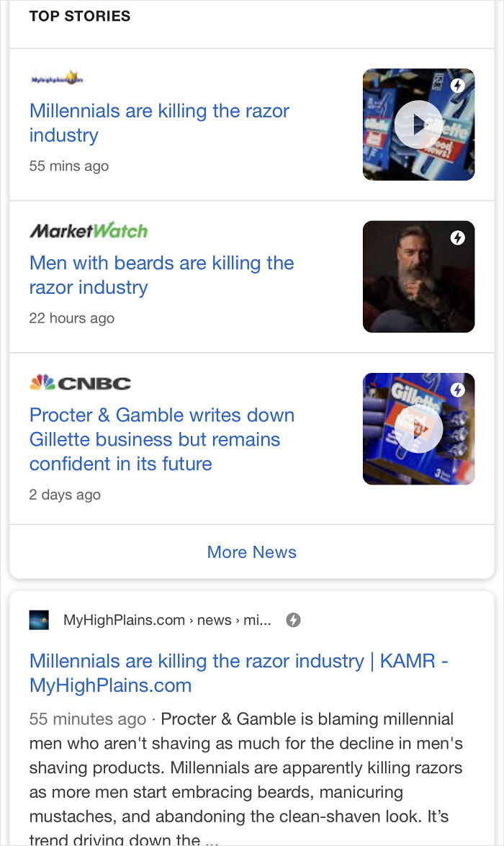Click "news" in the MyHighPlains breadcrumb path
This screenshot has height=846, width=504.
point(214,619)
